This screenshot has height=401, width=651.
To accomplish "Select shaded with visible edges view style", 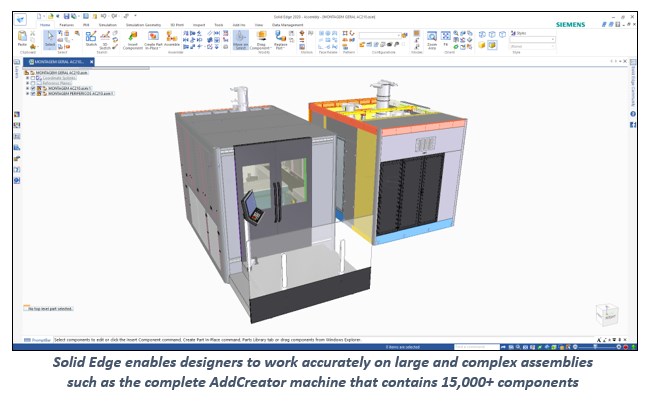I will (x=492, y=45).
